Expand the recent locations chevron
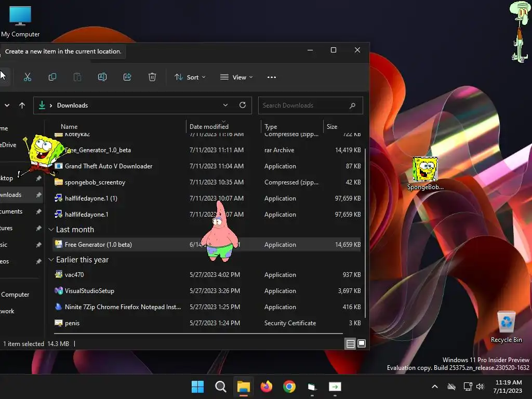The width and height of the screenshot is (532, 399). (x=7, y=105)
